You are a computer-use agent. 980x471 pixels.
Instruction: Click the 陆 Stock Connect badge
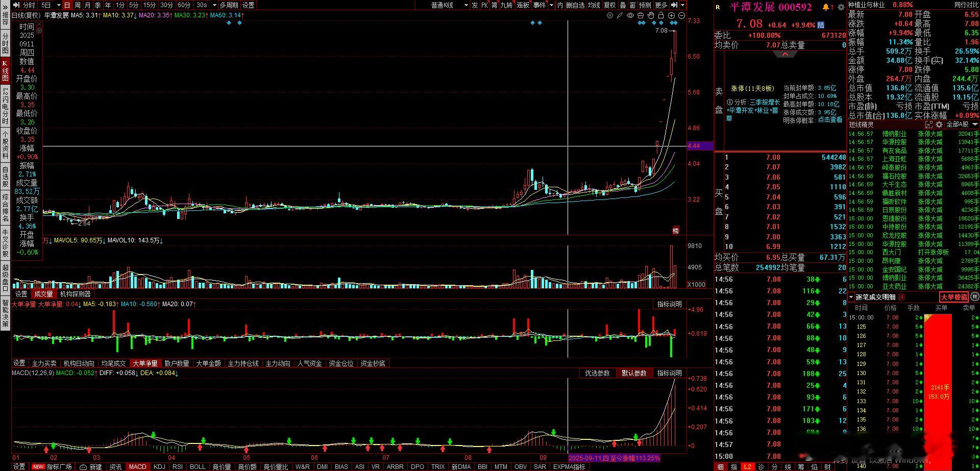click(x=821, y=25)
